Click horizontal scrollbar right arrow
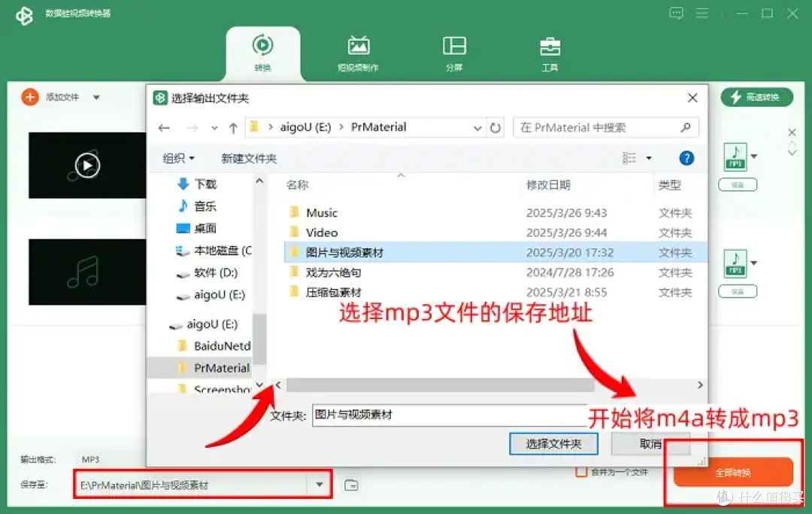The image size is (812, 514). (x=700, y=385)
